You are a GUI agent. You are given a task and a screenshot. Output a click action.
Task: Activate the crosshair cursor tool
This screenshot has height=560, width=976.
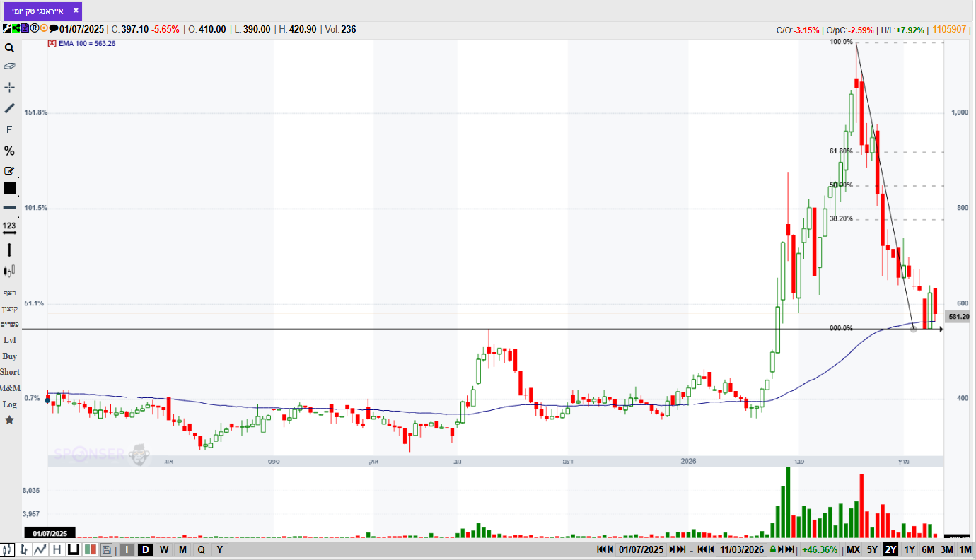click(9, 87)
